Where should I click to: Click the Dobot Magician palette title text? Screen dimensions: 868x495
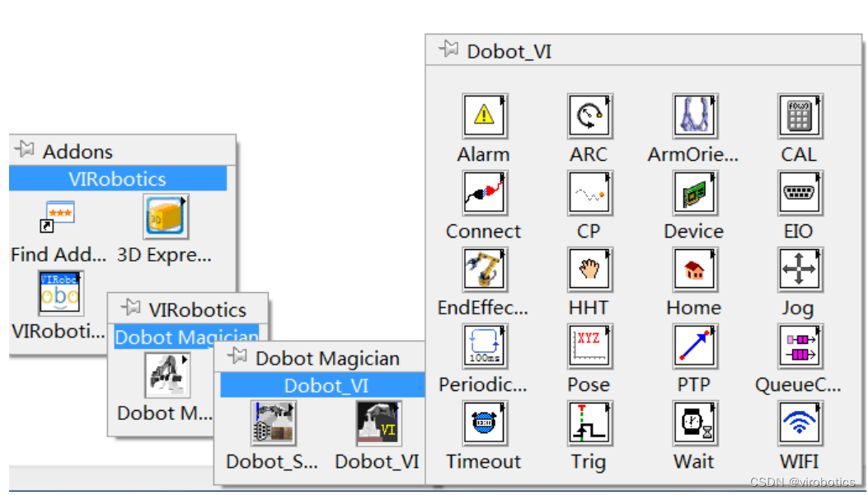click(x=328, y=359)
